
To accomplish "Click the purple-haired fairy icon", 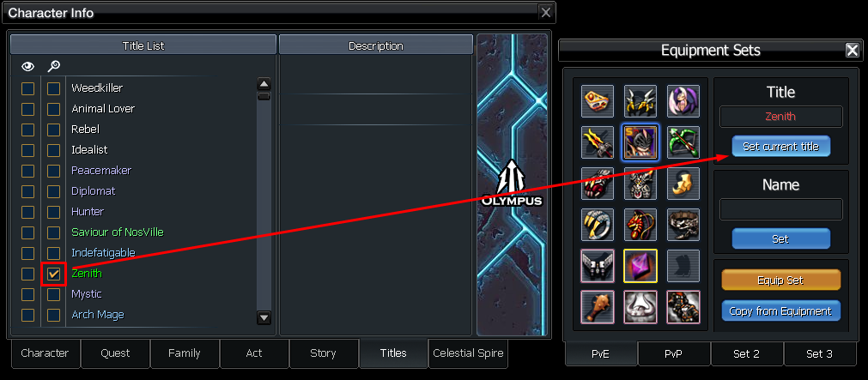I will point(683,101).
